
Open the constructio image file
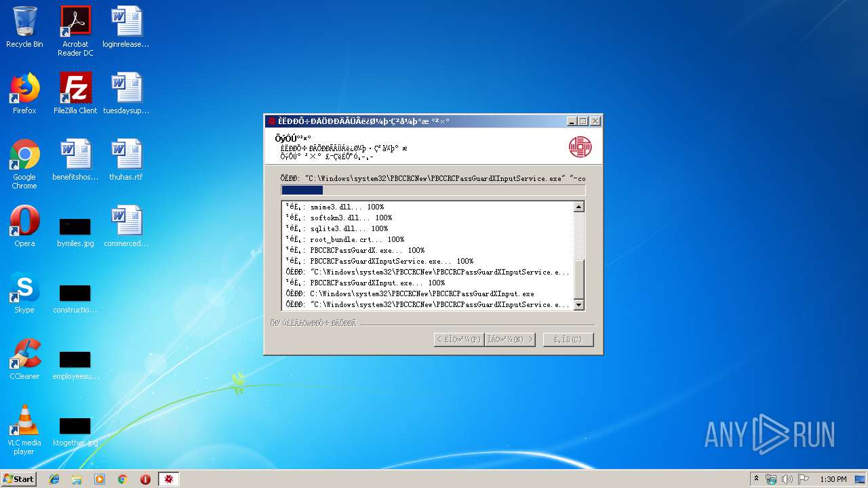[75, 298]
